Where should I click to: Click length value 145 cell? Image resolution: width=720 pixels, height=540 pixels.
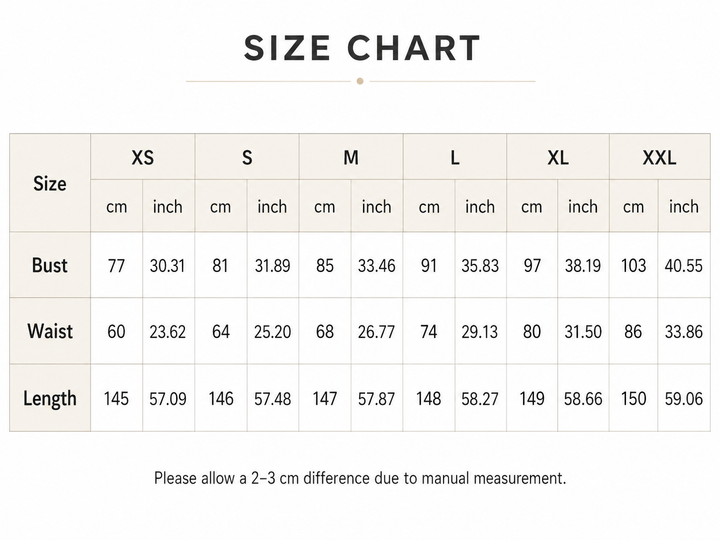coord(116,398)
